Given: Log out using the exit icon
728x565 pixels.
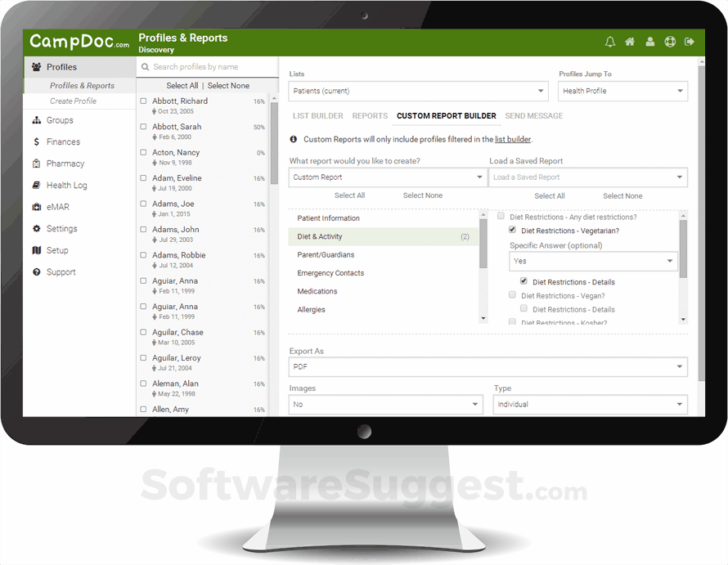Looking at the screenshot, I should pyautogui.click(x=687, y=40).
